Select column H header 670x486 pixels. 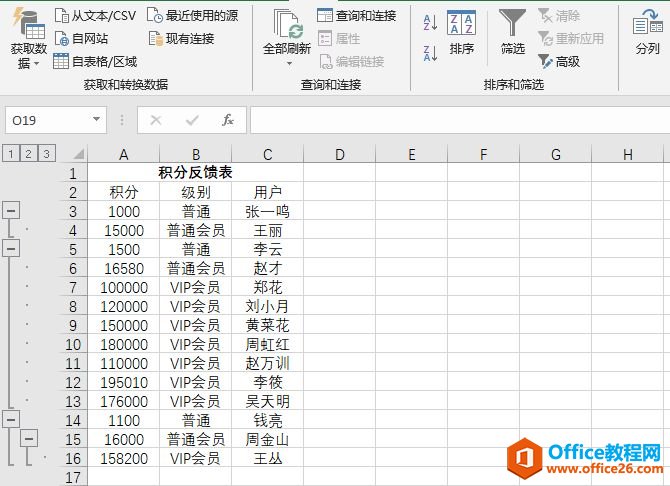click(x=628, y=154)
